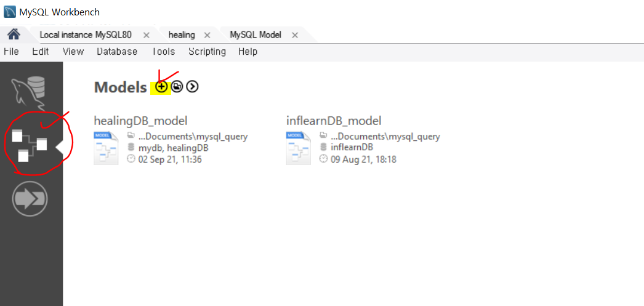Switch to the MySQL Model tab
Viewport: 644px width, 306px height.
coord(256,35)
